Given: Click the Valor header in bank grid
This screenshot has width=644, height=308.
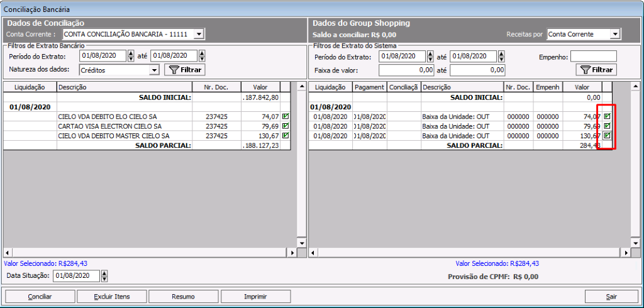Looking at the screenshot, I should 260,87.
